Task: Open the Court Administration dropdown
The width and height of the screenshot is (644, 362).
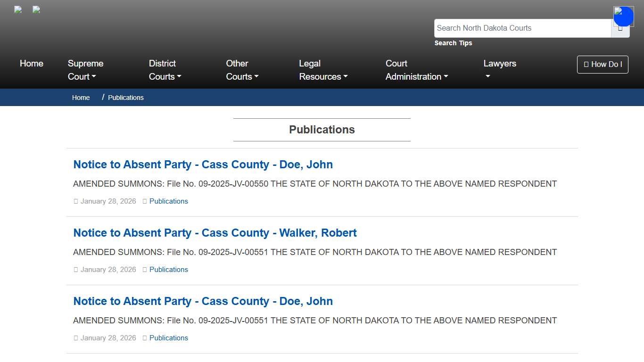Action: coord(416,70)
